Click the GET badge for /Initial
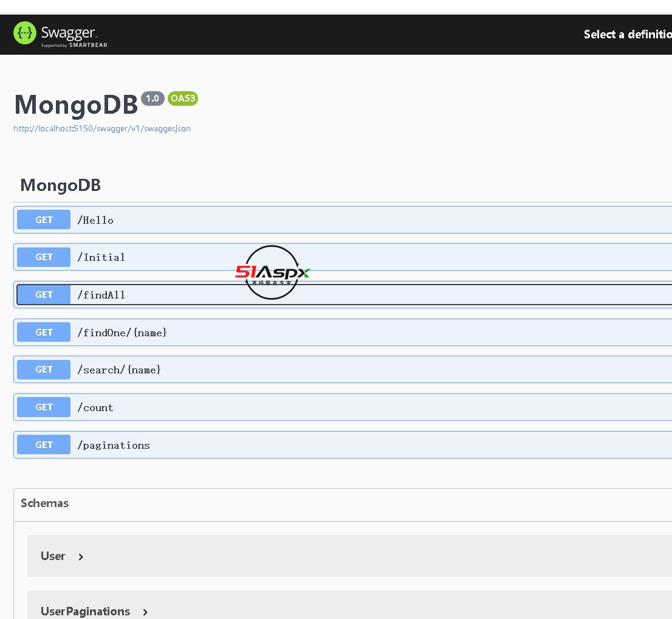Screen dimensions: 672x619 click(44, 257)
